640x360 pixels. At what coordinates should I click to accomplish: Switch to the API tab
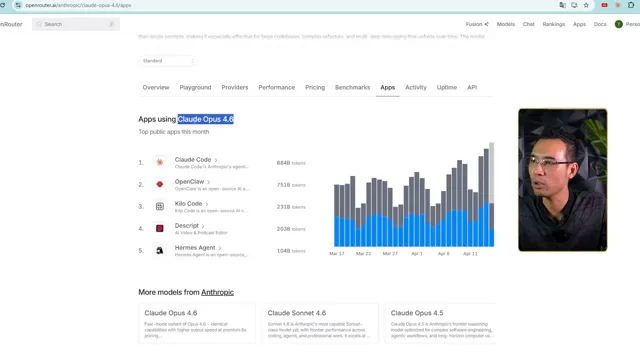tap(472, 87)
